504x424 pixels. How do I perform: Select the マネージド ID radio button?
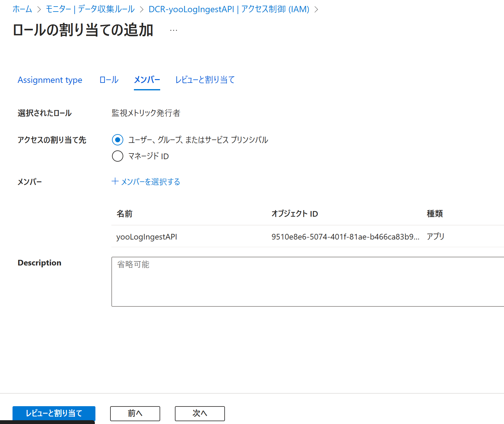point(117,156)
